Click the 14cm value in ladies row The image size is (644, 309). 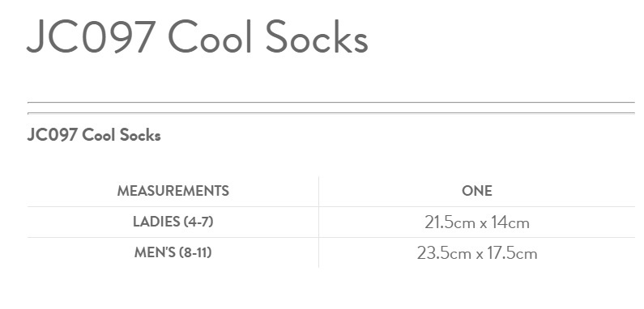click(510, 222)
